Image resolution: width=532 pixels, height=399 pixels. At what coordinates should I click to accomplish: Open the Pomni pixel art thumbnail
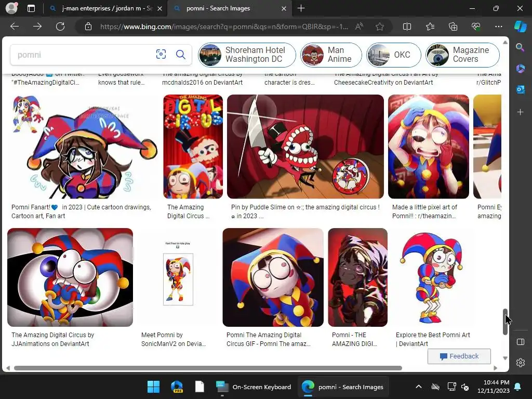tap(429, 147)
